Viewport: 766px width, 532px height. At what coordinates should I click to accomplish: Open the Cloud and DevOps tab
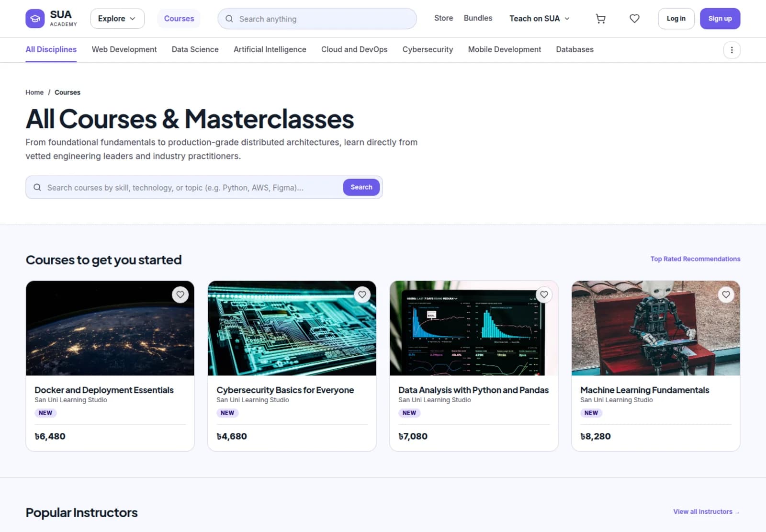point(354,49)
